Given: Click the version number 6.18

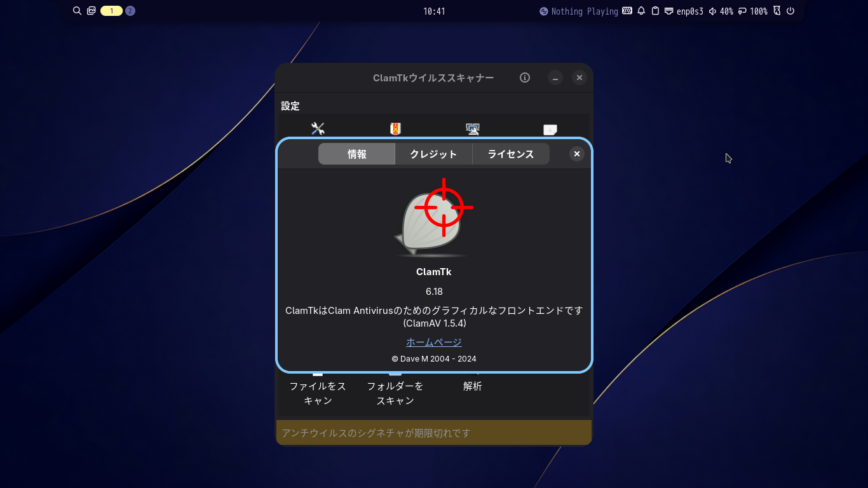Looking at the screenshot, I should (x=434, y=291).
